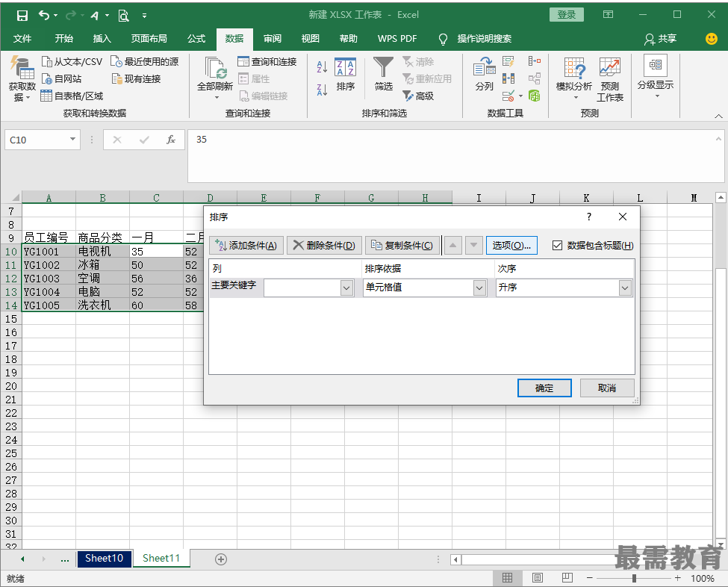
Task: Click the Relationships icon in Data Tools
Action: click(535, 78)
